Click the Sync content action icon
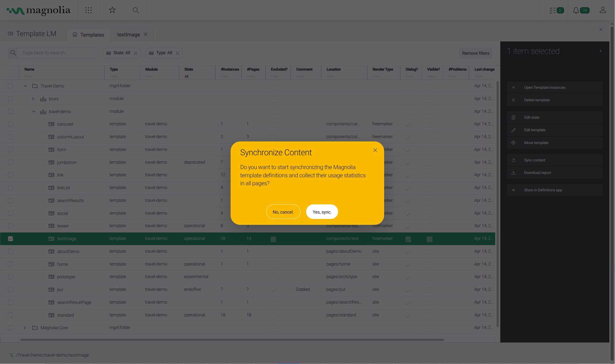Screen dimensions: 615x364 [513, 160]
